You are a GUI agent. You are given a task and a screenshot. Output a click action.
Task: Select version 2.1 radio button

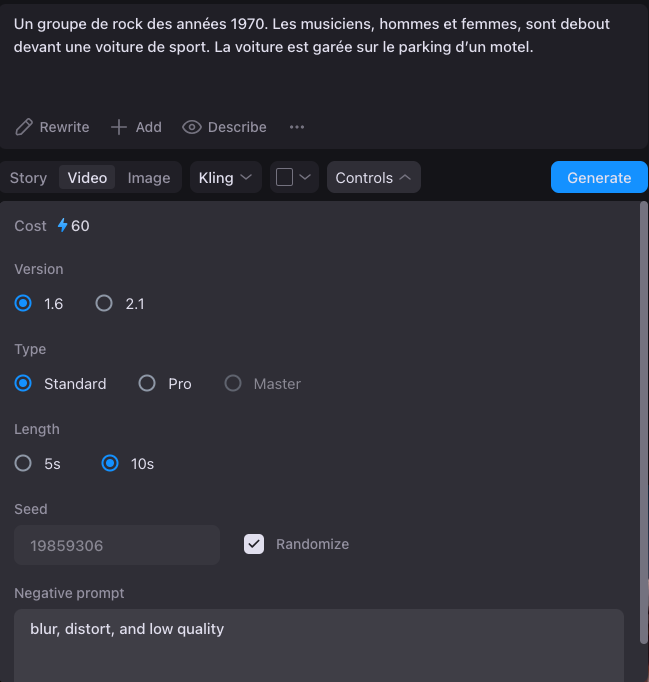click(104, 304)
